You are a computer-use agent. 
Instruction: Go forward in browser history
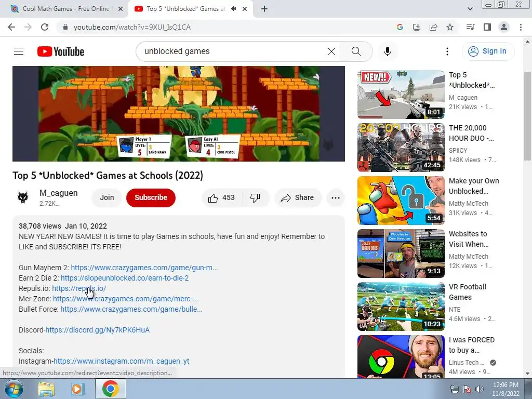tap(28, 27)
